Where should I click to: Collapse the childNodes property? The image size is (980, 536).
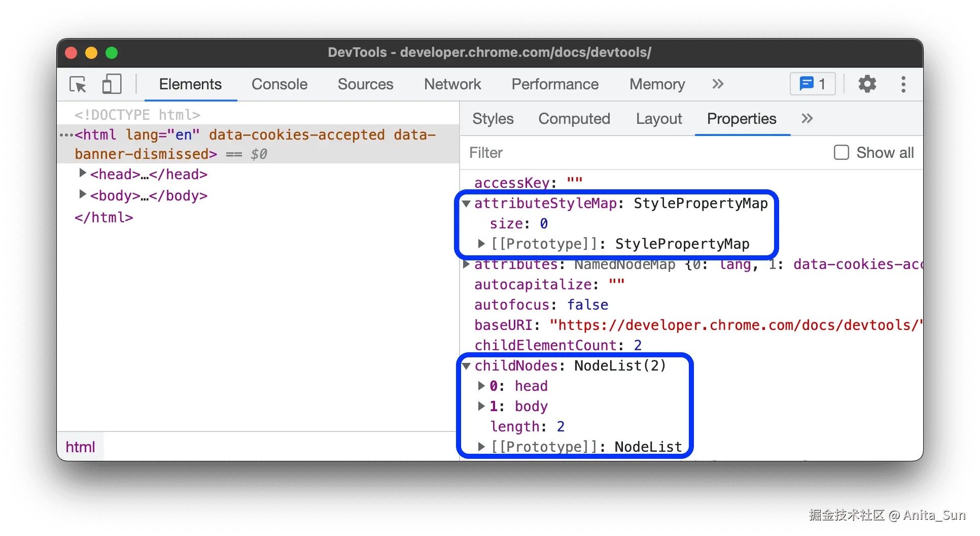[x=466, y=366]
